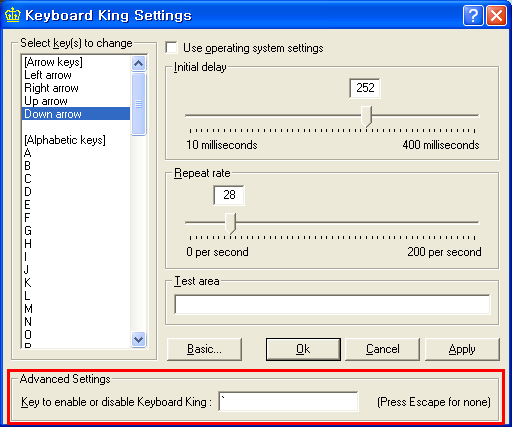Select key K in the list
This screenshot has width=512, height=427.
click(x=76, y=283)
